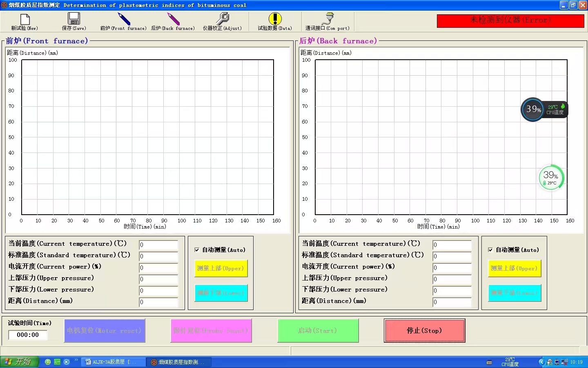Click the network computer tray icon
588x368 pixels.
pos(557,362)
